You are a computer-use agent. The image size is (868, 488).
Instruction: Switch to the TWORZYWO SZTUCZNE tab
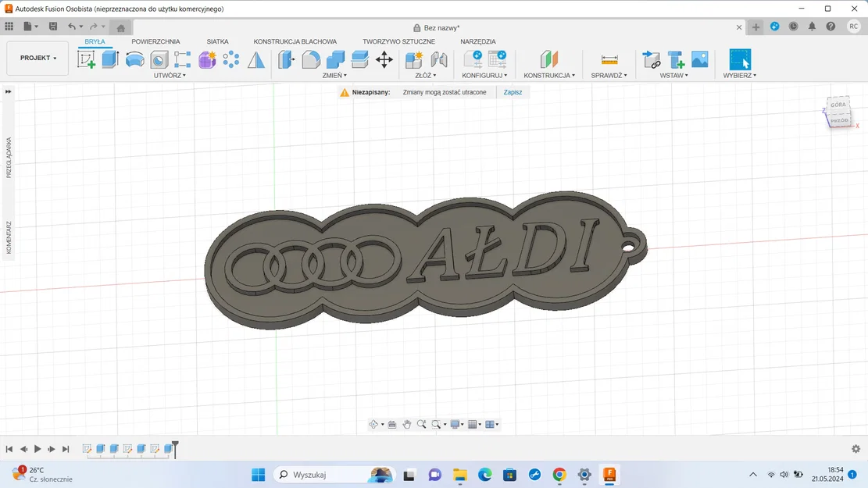[398, 41]
